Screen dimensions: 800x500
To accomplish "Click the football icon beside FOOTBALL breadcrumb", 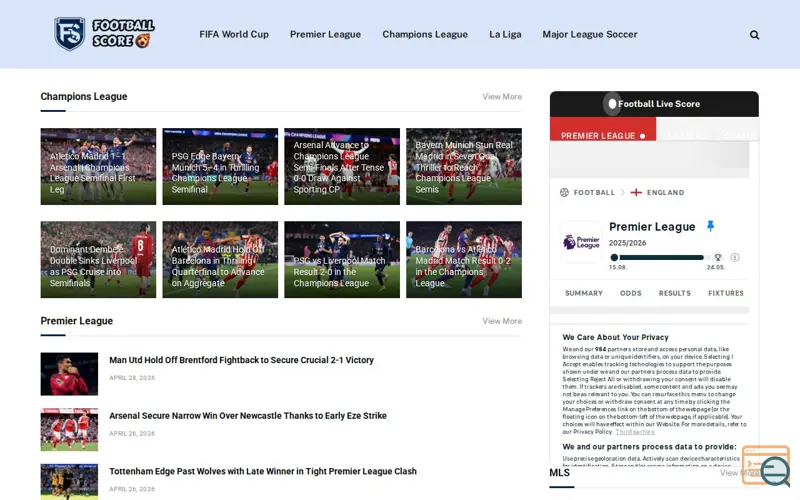I will [564, 192].
